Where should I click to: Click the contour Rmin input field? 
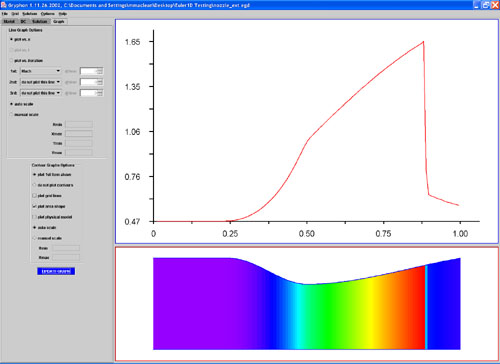[66, 248]
